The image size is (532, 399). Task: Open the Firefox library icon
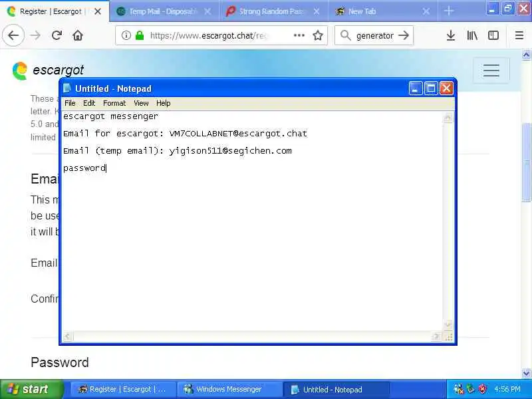coord(472,35)
